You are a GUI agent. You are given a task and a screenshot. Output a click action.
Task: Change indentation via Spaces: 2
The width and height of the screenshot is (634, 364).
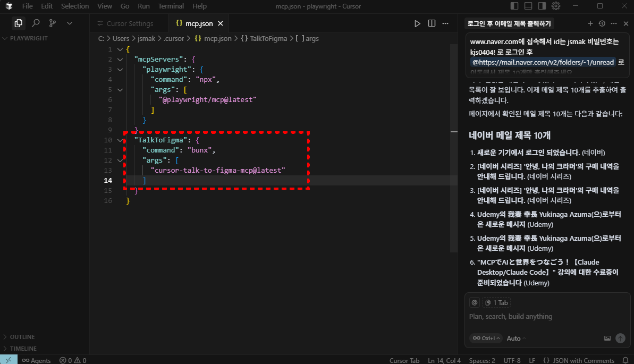tap(482, 360)
